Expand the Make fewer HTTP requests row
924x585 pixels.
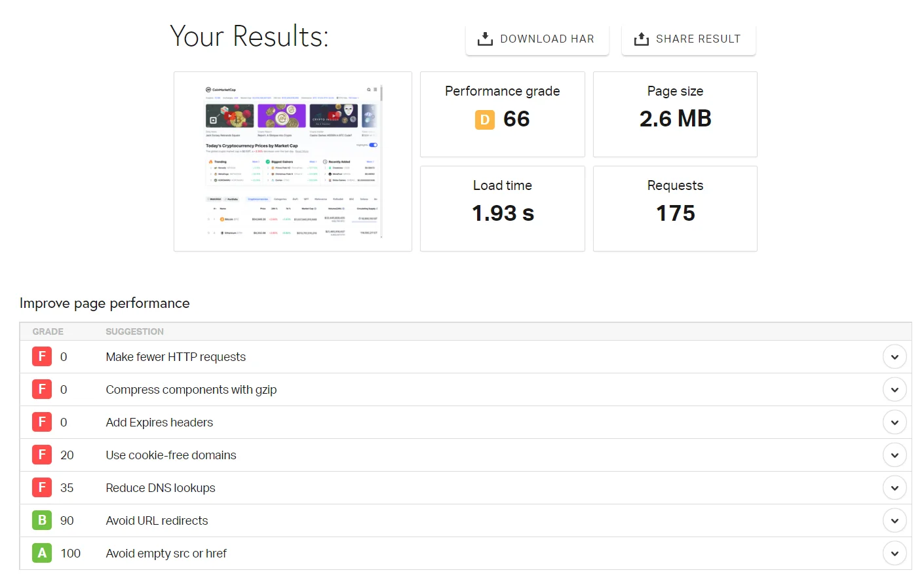[x=895, y=357]
